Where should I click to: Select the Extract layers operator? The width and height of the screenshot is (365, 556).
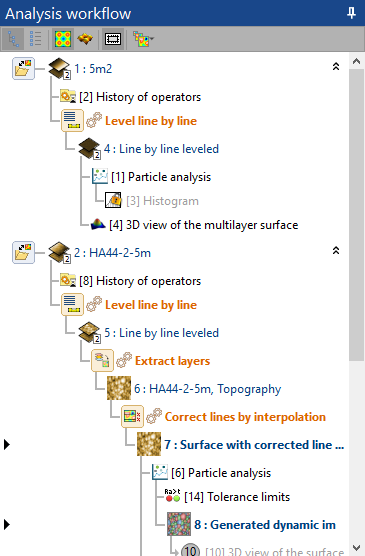pyautogui.click(x=172, y=361)
